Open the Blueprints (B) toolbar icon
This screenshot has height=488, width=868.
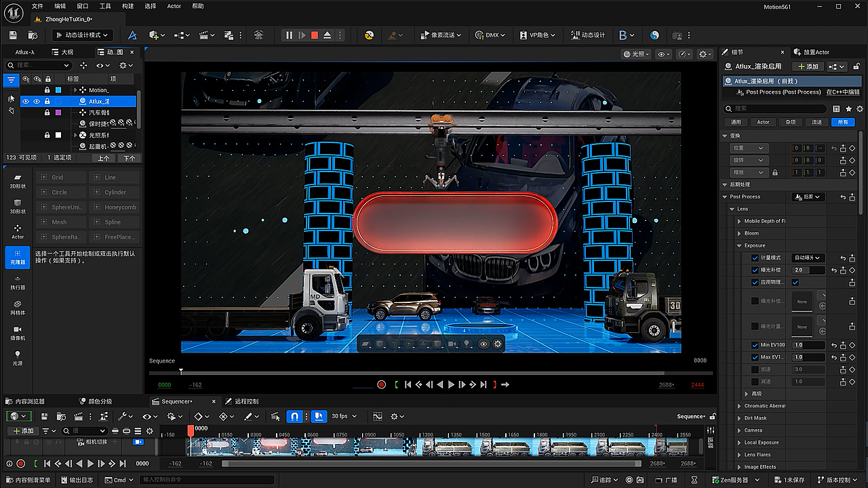[624, 35]
